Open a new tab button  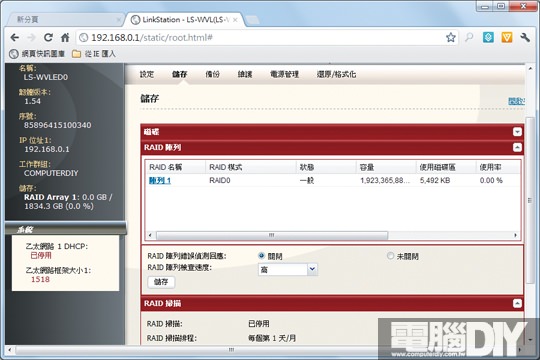253,20
